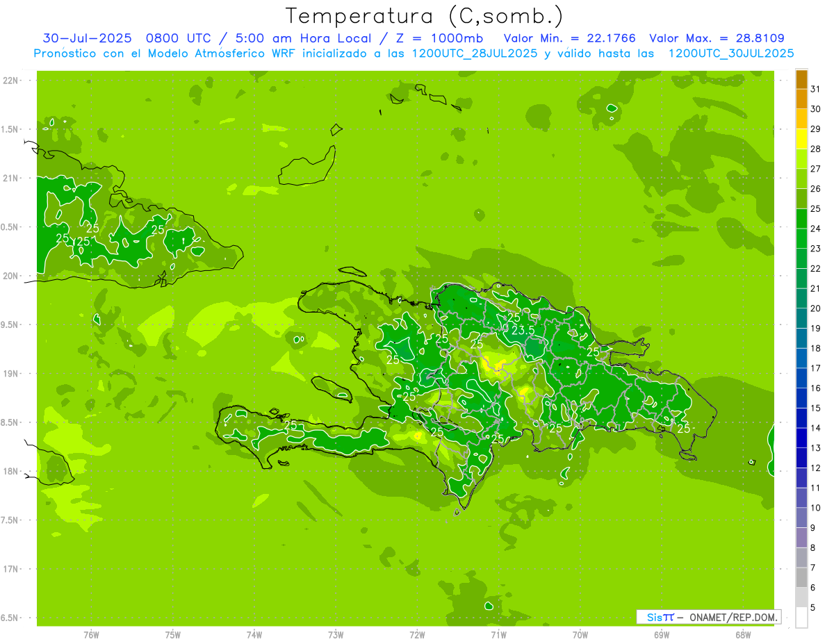Click the "69W" longitude axis label
The image size is (834, 644).
pos(662,634)
